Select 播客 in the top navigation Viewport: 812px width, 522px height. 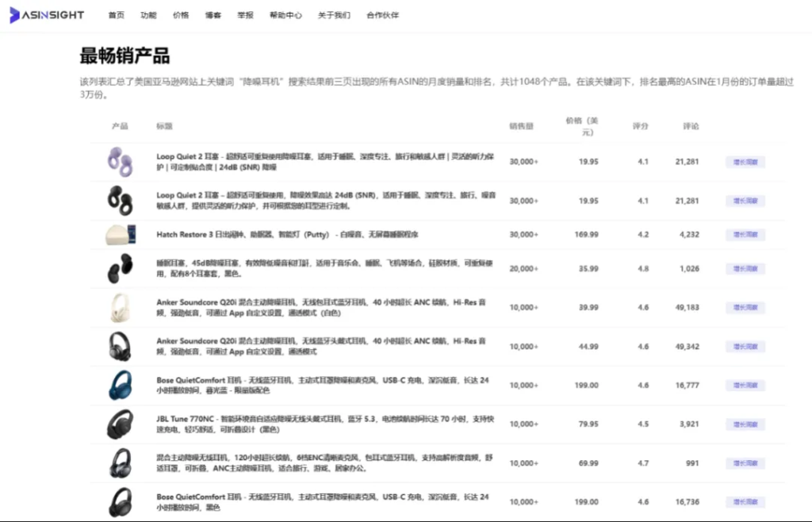click(x=213, y=15)
